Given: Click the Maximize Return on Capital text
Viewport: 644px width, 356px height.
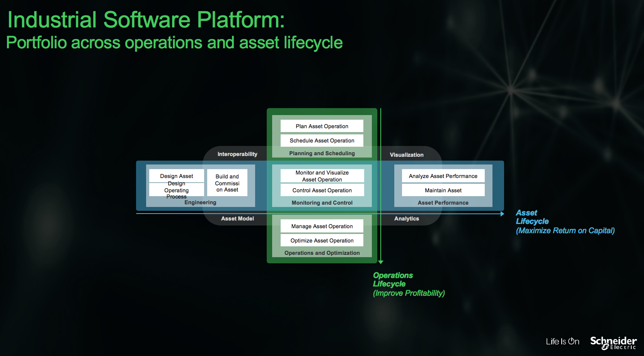Looking at the screenshot, I should [565, 231].
